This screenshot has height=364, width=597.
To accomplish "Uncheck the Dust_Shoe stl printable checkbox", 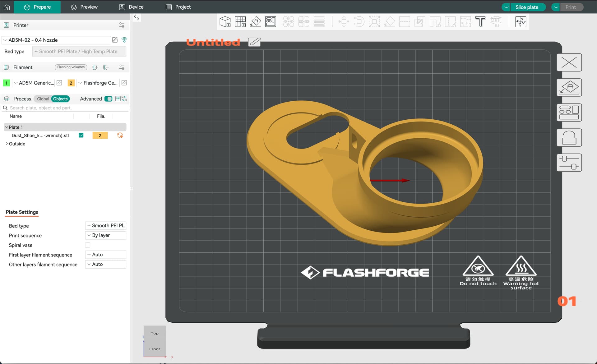I will pos(81,136).
